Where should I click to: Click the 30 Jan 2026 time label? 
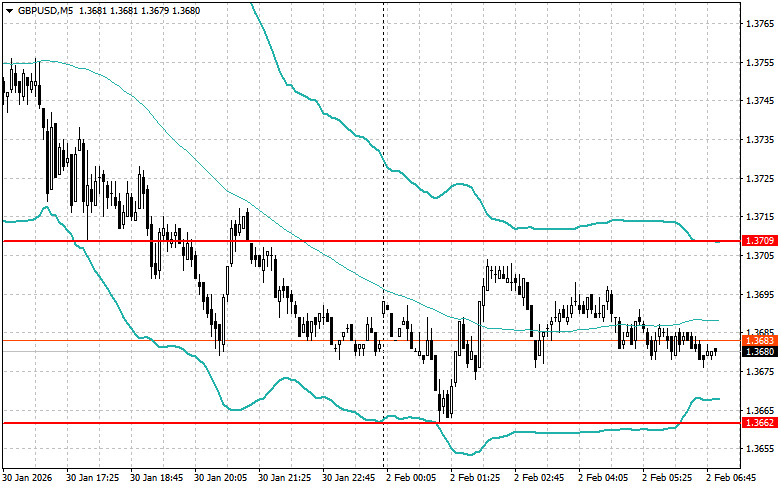tap(27, 478)
